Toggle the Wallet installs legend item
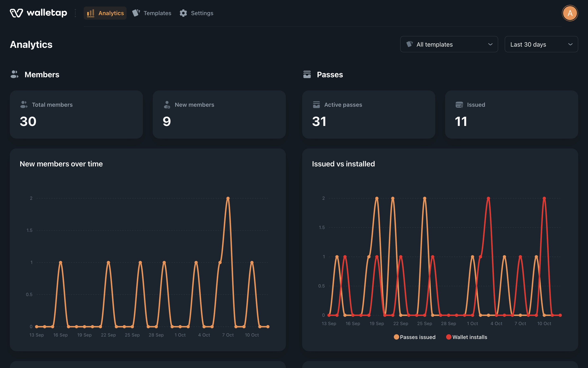 (467, 337)
